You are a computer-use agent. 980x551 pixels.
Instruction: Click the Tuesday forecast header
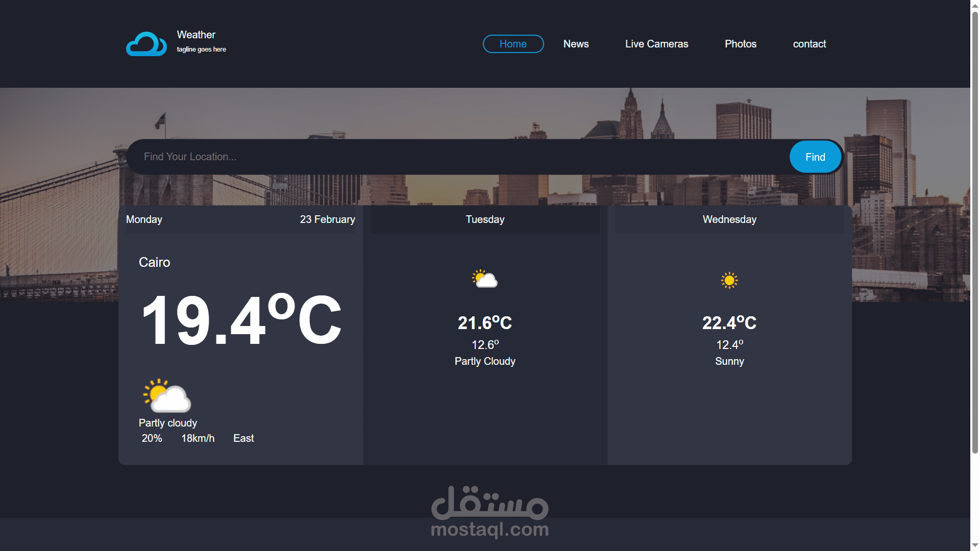click(485, 219)
